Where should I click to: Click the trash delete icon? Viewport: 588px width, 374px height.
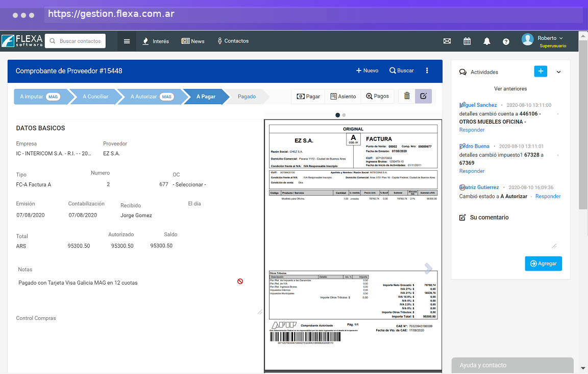(x=407, y=96)
